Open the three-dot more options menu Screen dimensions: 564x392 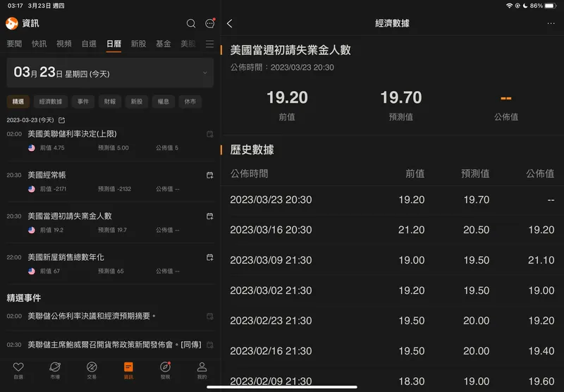pyautogui.click(x=551, y=23)
